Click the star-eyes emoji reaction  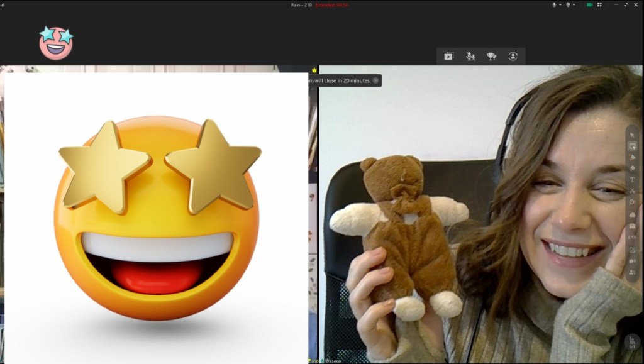point(56,43)
